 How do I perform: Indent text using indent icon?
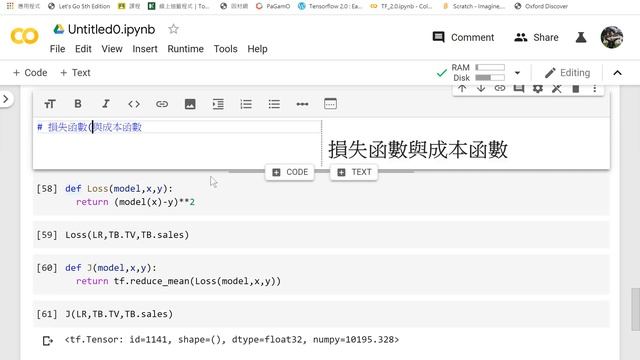pyautogui.click(x=218, y=104)
